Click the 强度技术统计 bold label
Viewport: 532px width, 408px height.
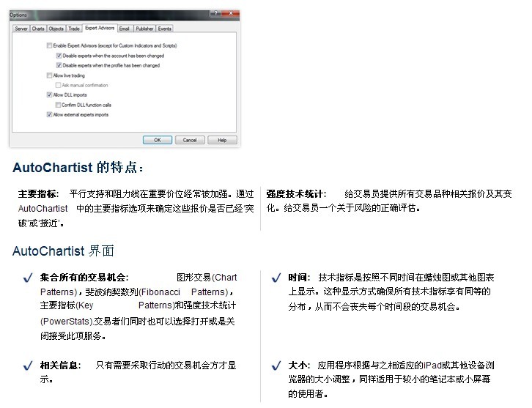tap(296, 194)
